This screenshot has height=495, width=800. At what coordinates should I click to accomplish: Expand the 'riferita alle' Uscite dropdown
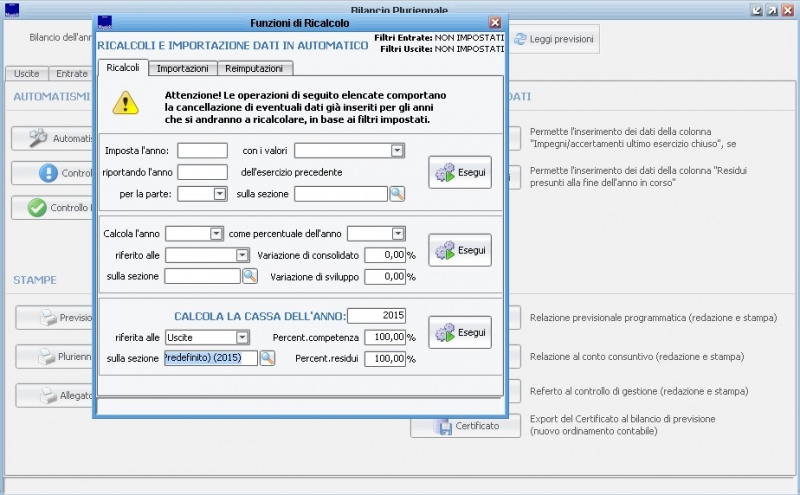pos(242,337)
